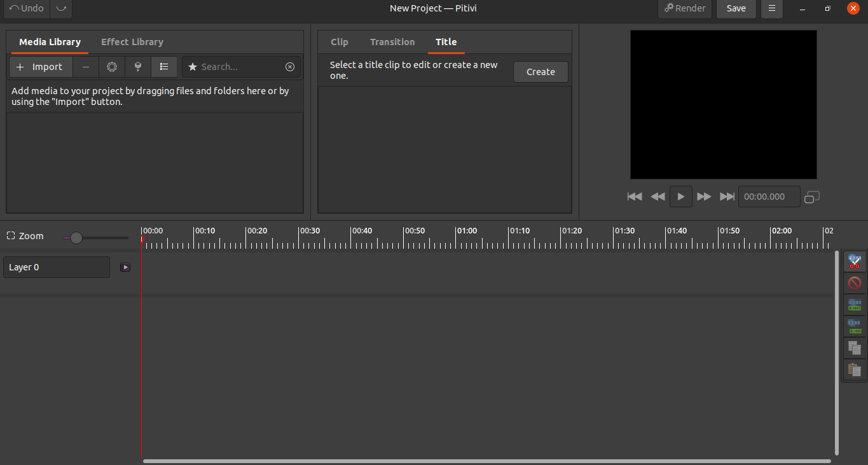The image size is (868, 465).
Task: Clear the search field with the X icon
Action: [290, 67]
